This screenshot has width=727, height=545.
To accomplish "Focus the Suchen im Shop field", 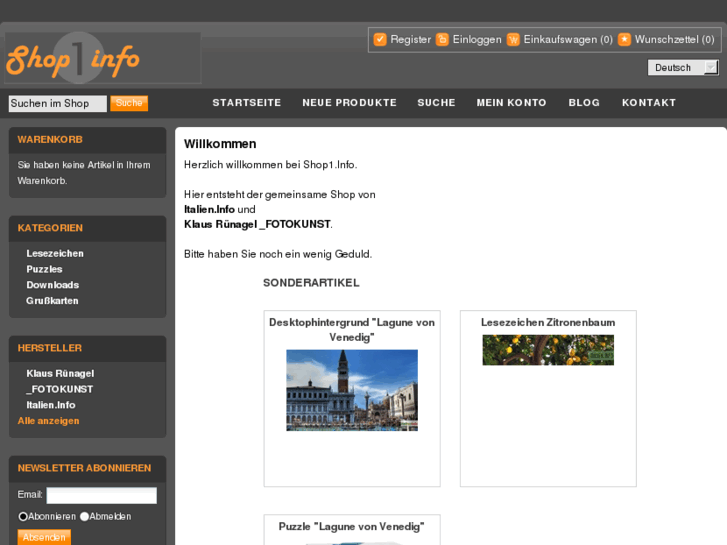I will pos(57,103).
